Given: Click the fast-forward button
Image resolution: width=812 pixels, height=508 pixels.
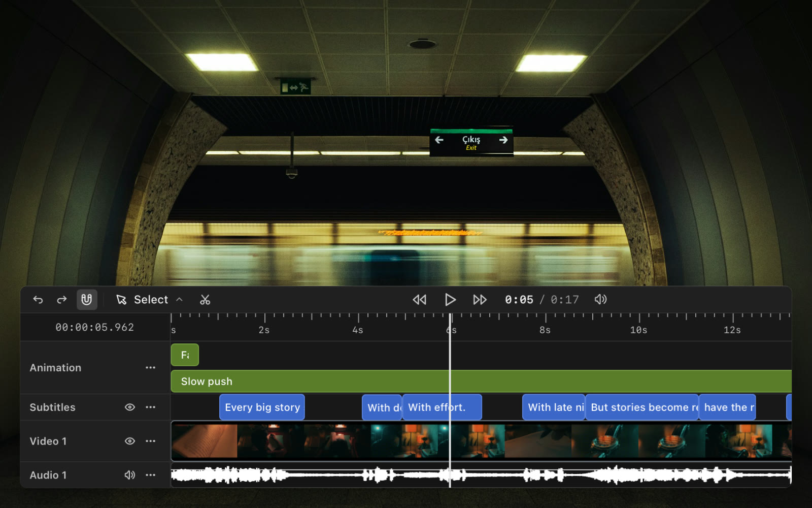Looking at the screenshot, I should click(x=480, y=300).
